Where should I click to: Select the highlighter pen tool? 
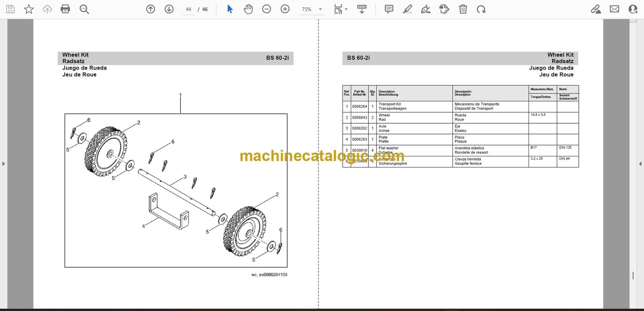click(407, 9)
